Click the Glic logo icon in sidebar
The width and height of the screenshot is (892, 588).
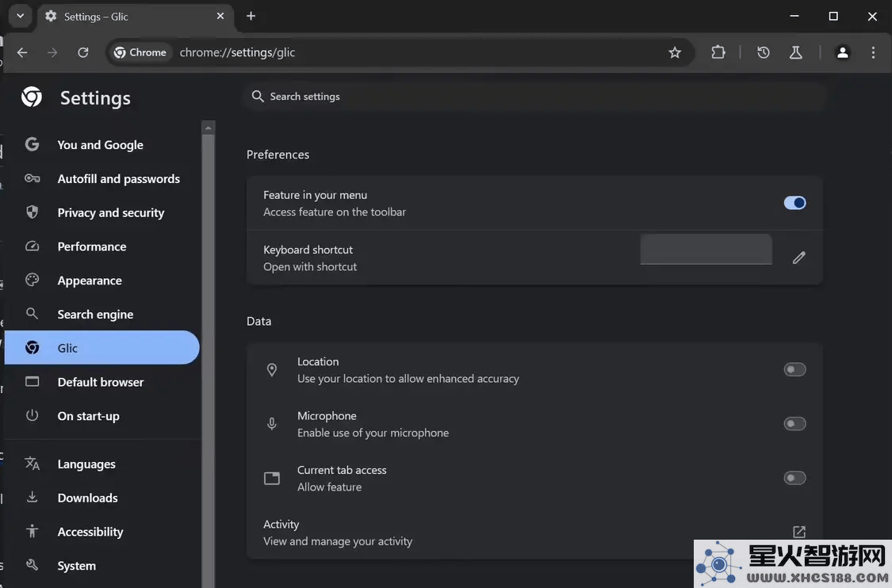point(33,347)
